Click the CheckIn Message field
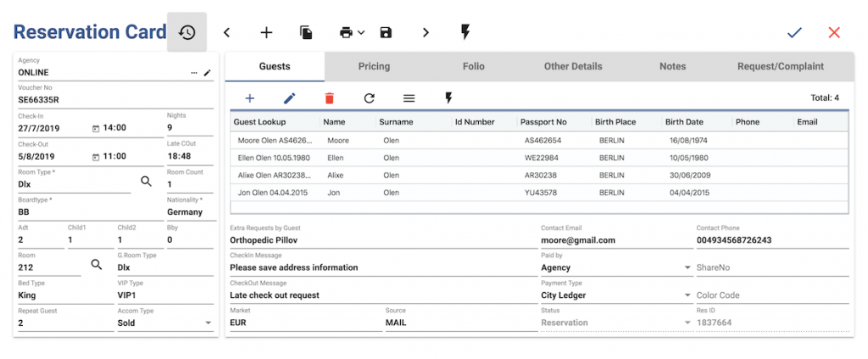Image resolution: width=868 pixels, height=359 pixels. (x=384, y=264)
